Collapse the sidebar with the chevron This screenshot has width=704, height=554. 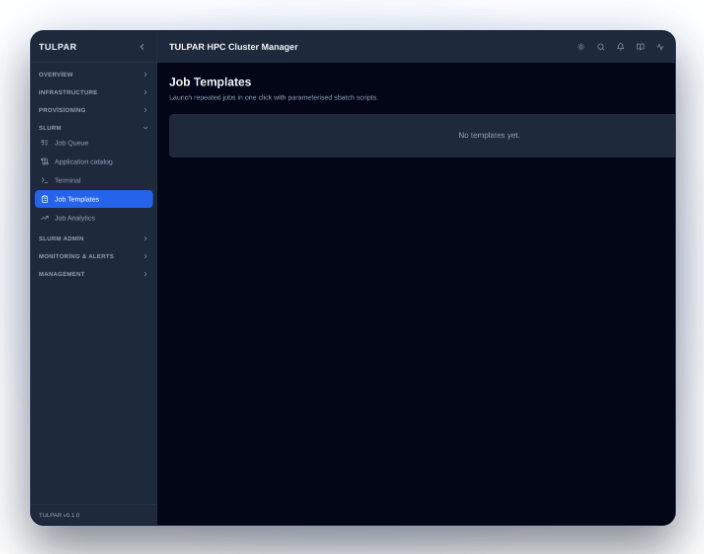142,47
